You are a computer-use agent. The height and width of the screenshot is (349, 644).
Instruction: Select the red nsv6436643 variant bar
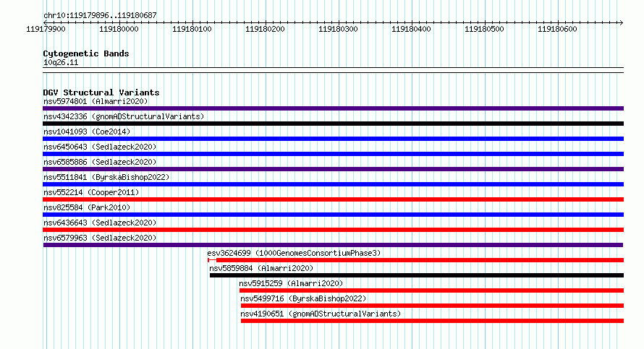pyautogui.click(x=333, y=230)
